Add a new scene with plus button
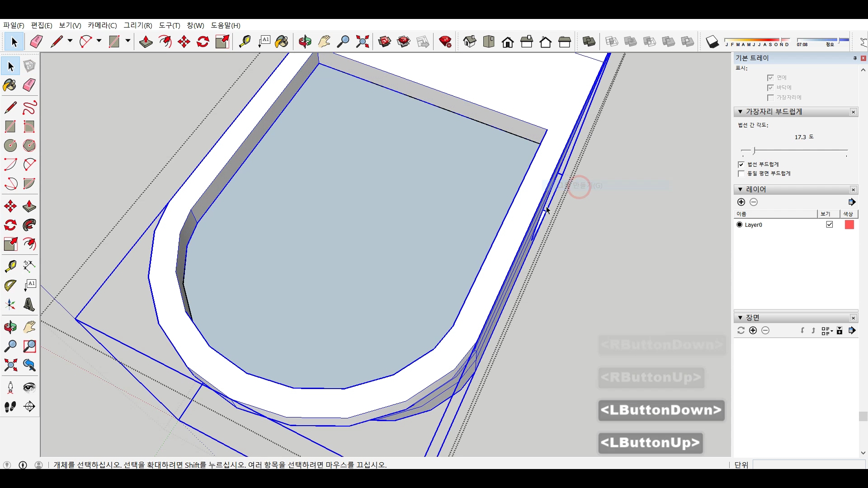868x488 pixels. click(x=753, y=330)
